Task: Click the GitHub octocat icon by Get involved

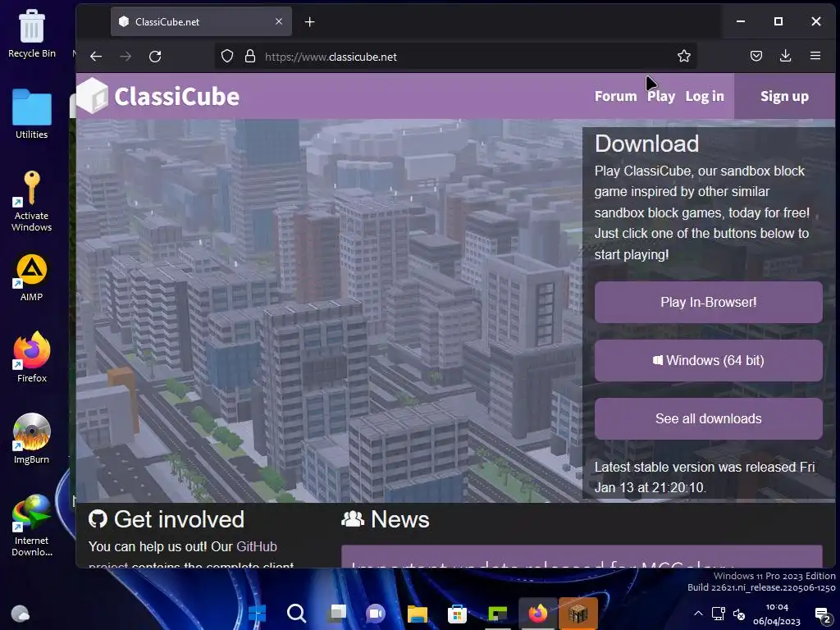Action: [98, 519]
